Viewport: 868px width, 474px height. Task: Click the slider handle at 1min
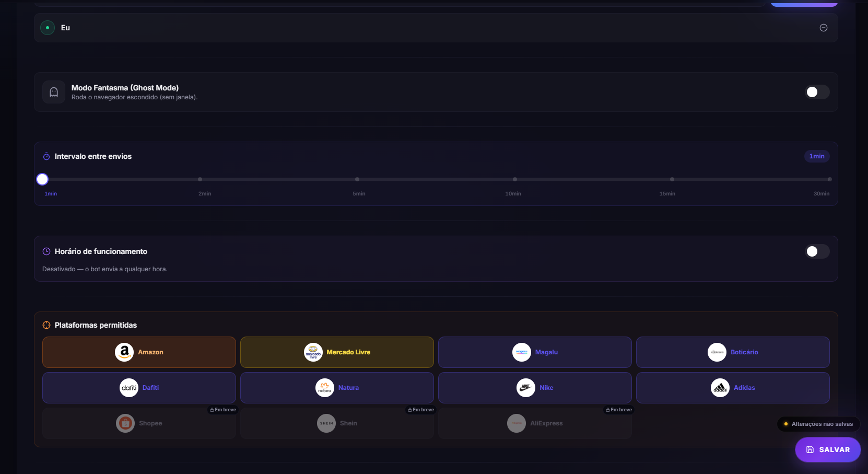click(x=42, y=179)
